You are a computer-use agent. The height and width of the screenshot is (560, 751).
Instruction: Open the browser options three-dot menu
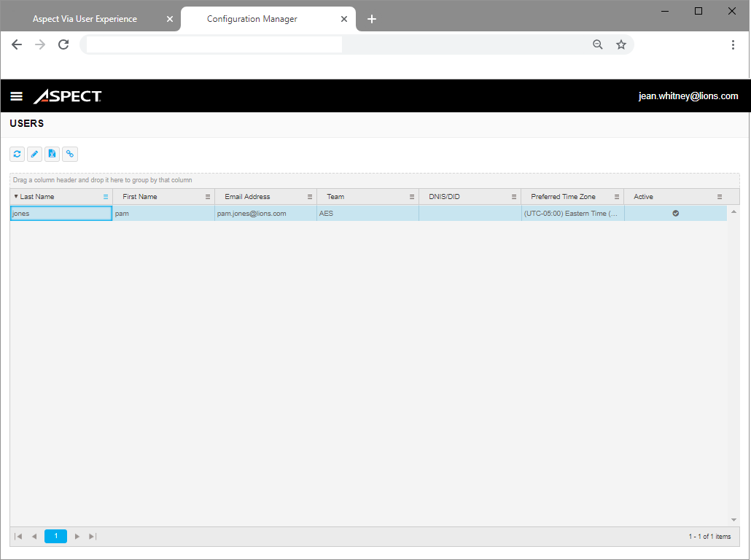click(x=733, y=44)
